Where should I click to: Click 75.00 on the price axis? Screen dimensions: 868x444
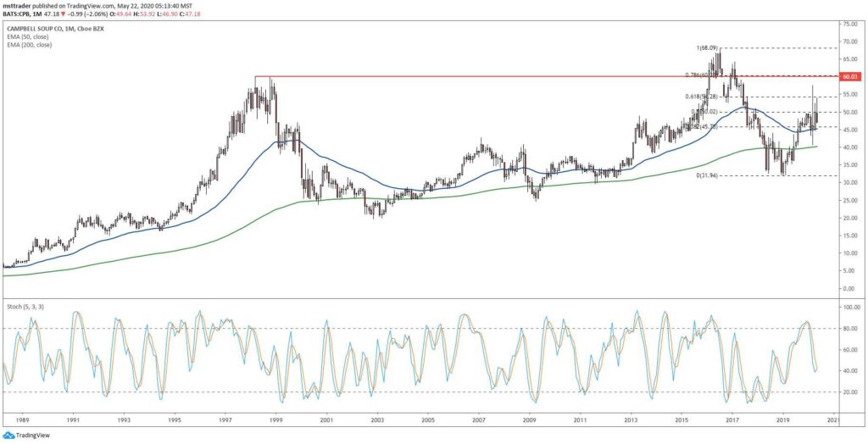coord(851,24)
